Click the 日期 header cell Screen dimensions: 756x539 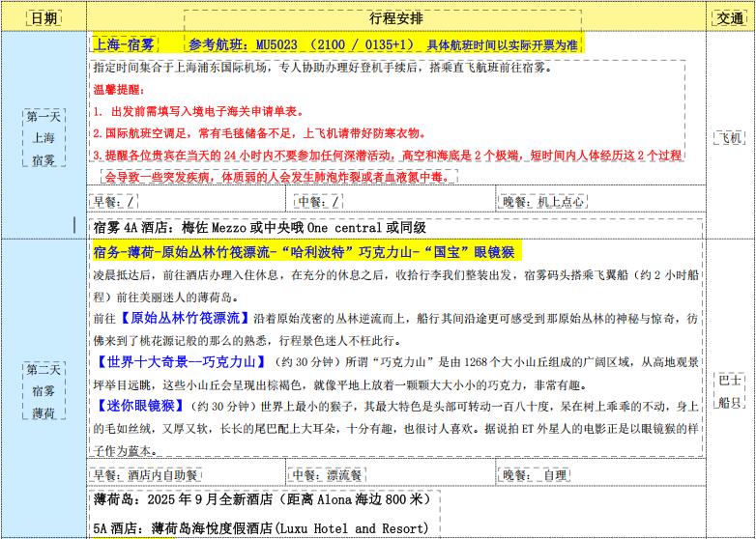click(43, 18)
